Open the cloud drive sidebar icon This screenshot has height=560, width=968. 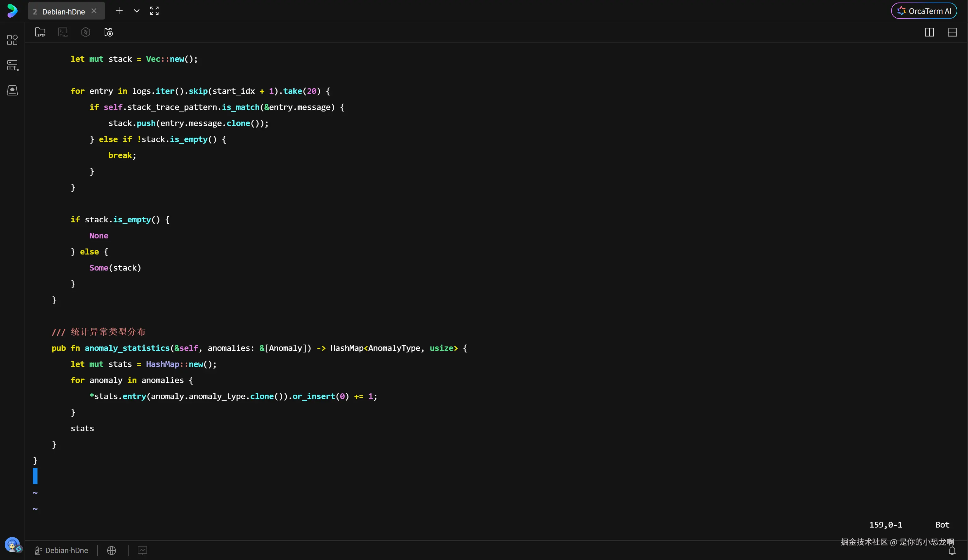coord(12,91)
